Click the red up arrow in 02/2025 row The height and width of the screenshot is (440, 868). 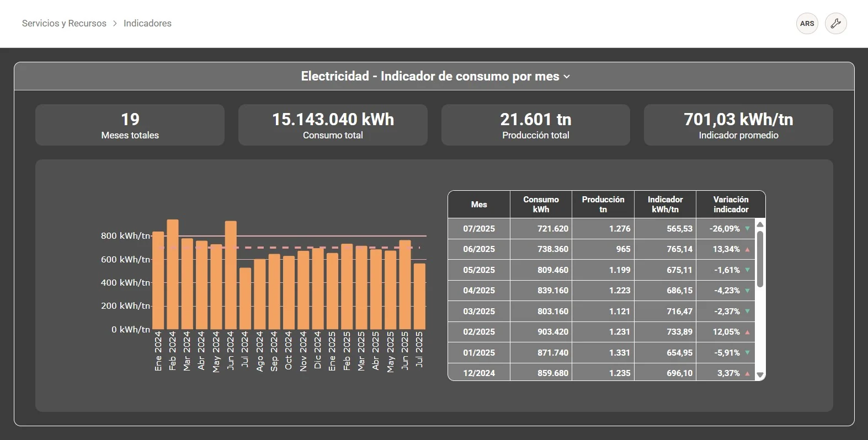coord(747,332)
